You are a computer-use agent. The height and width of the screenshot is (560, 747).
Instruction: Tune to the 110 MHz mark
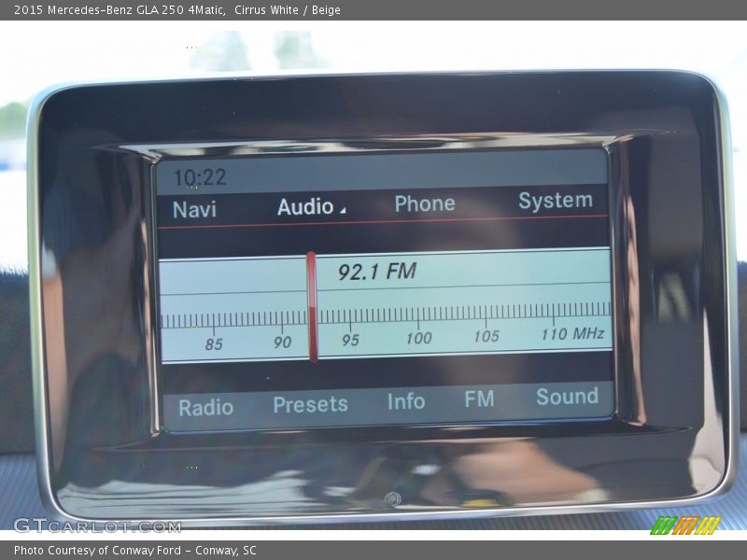[572, 334]
